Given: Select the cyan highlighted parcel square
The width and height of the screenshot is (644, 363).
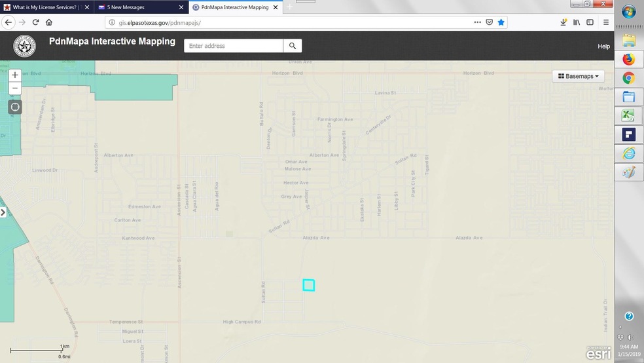Looking at the screenshot, I should (309, 285).
